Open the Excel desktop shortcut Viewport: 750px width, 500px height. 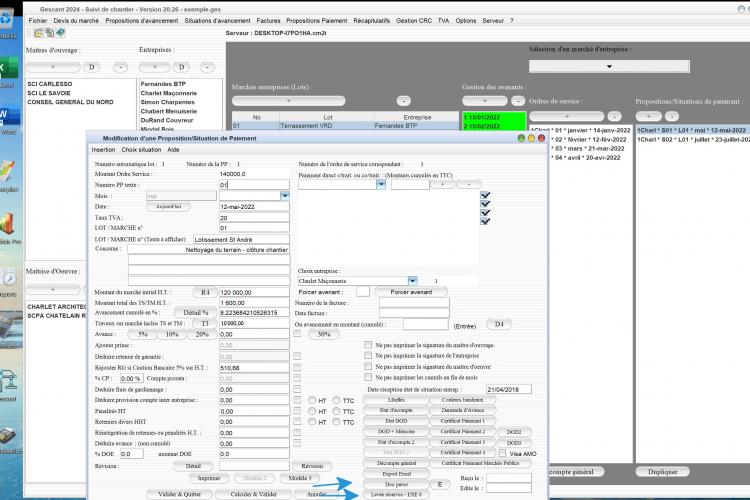pyautogui.click(x=8, y=68)
